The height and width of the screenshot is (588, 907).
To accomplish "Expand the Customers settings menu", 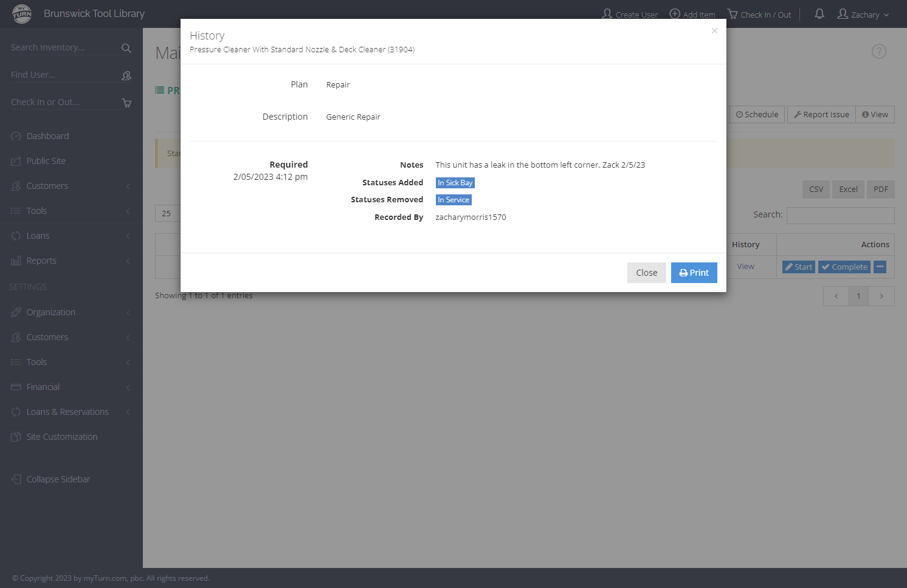I will coord(71,337).
